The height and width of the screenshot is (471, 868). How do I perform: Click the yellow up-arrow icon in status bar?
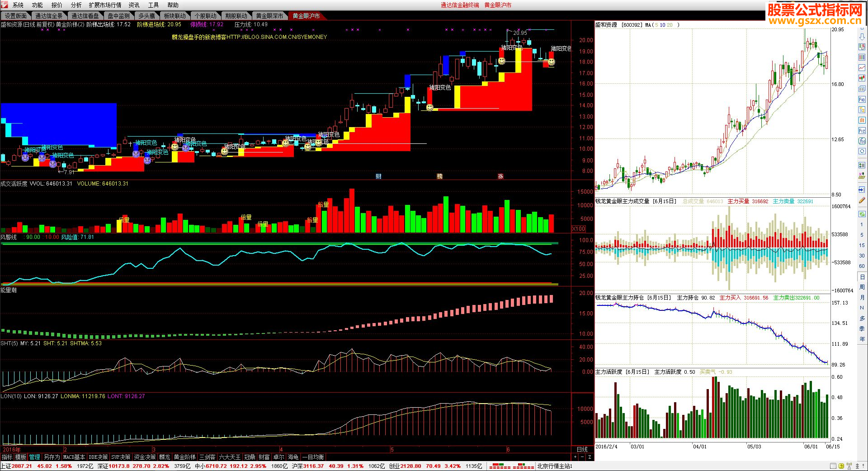pyautogui.click(x=841, y=466)
